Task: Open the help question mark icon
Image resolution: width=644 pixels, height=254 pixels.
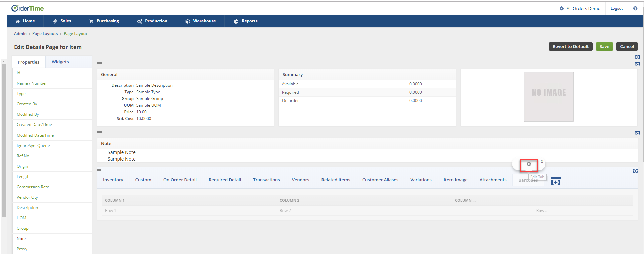Action: point(635,8)
